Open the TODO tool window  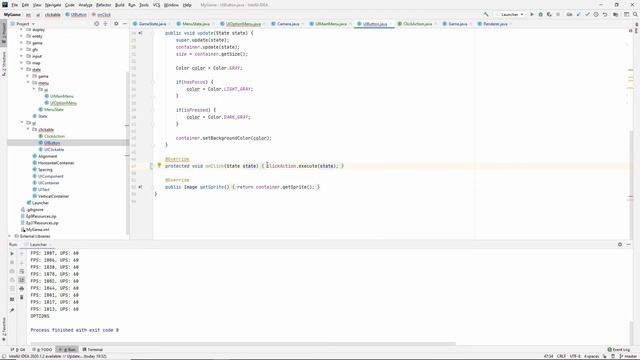42,349
